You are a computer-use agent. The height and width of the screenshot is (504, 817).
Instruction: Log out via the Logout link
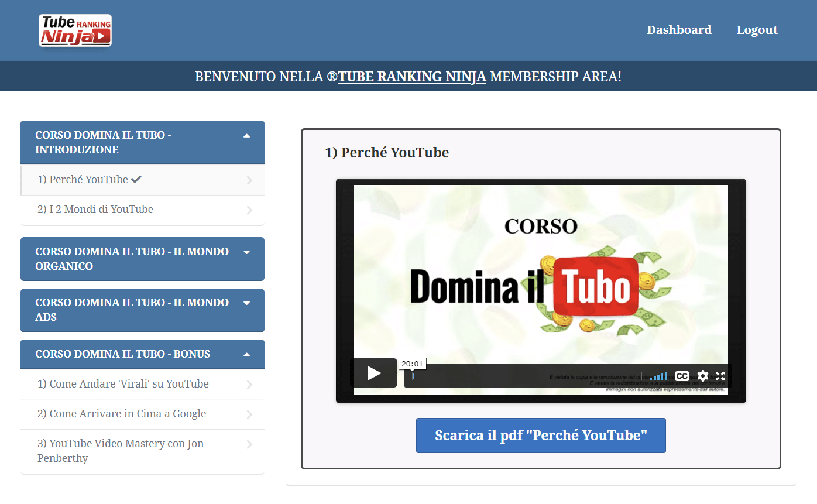[757, 30]
